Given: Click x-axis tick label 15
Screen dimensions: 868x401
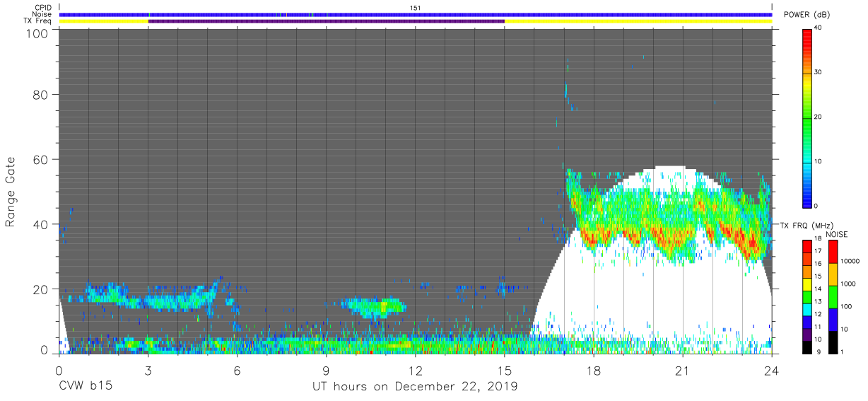Looking at the screenshot, I should pyautogui.click(x=504, y=370).
